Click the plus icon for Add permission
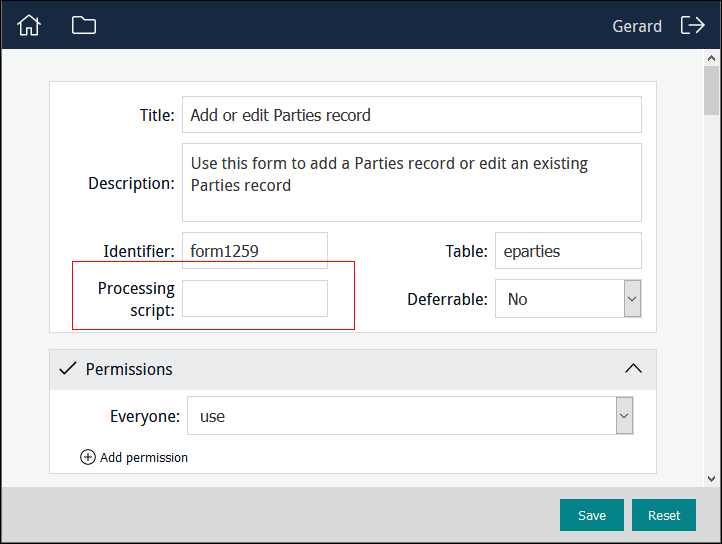The height and width of the screenshot is (544, 722). pos(88,457)
